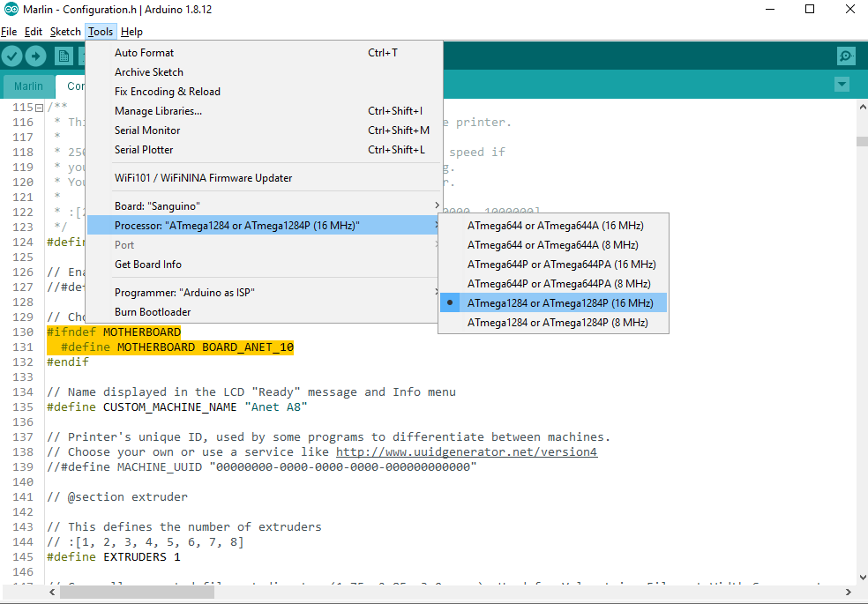This screenshot has height=604, width=868.
Task: Expand the Programmer "Arduino as ISP" submenu
Action: (265, 292)
